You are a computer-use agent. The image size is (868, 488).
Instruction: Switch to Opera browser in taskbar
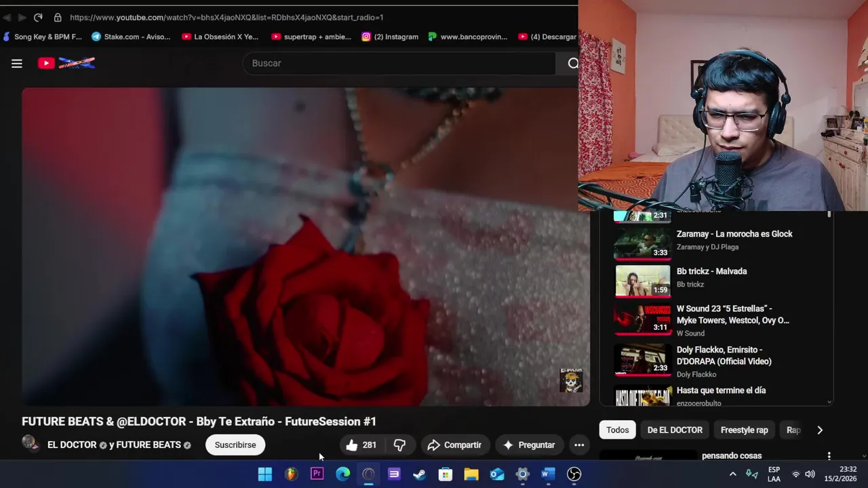pyautogui.click(x=368, y=474)
